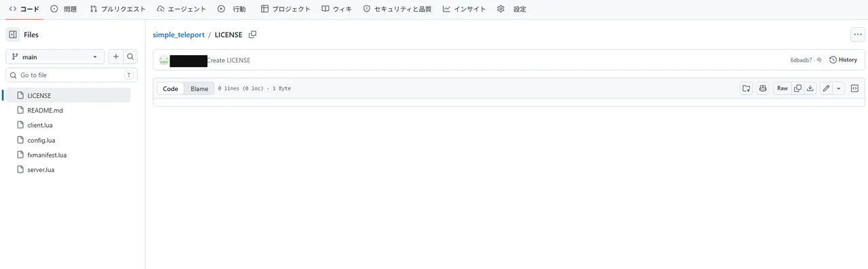Open the エージェント tab
Image resolution: width=868 pixels, height=269 pixels.
click(181, 10)
